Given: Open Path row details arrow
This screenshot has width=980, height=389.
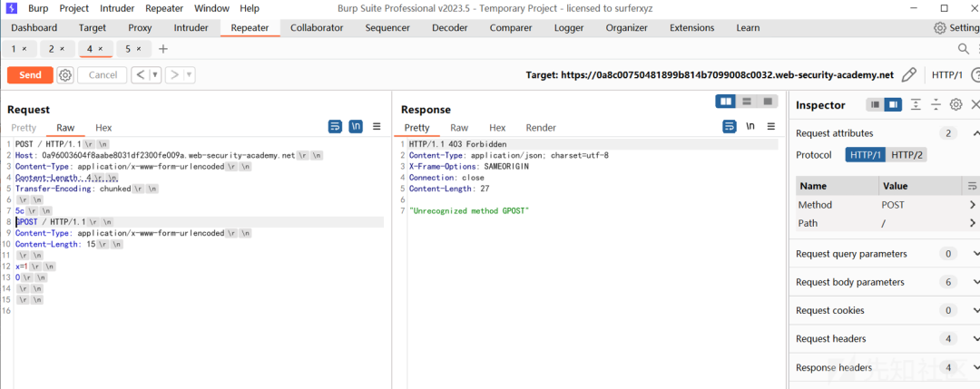Looking at the screenshot, I should (x=973, y=223).
